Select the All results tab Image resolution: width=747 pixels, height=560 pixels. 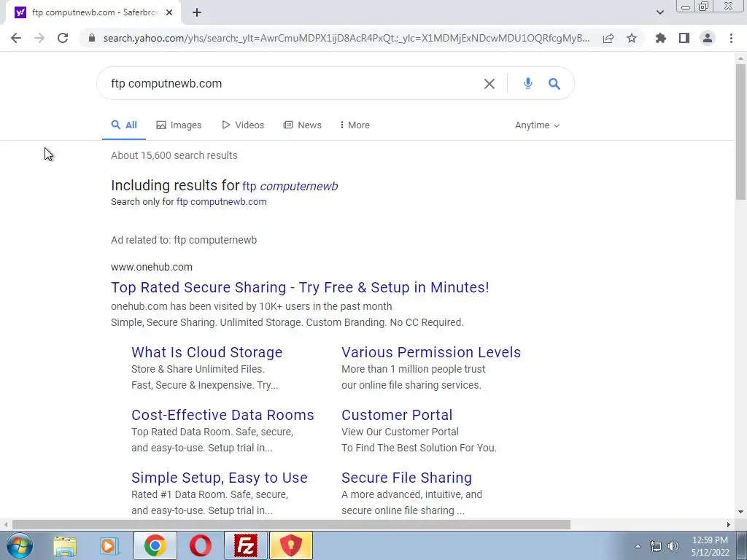point(124,125)
